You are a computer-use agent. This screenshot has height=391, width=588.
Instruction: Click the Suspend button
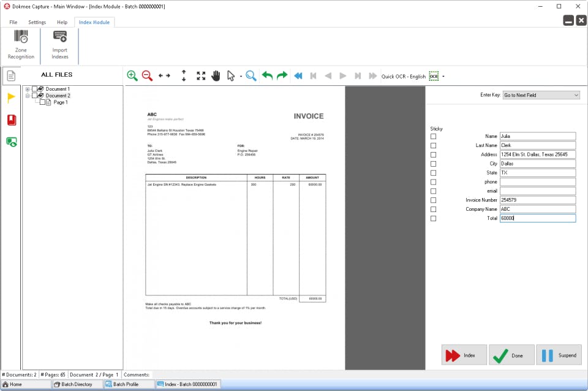pos(559,355)
